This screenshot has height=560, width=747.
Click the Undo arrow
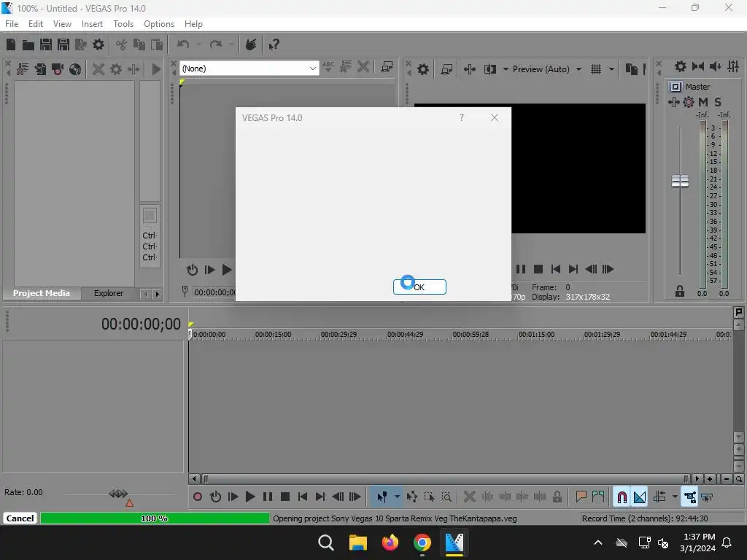(x=183, y=44)
